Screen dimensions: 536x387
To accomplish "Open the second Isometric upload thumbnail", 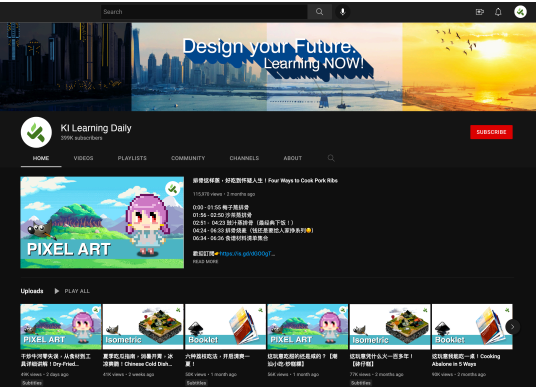I will pos(390,327).
